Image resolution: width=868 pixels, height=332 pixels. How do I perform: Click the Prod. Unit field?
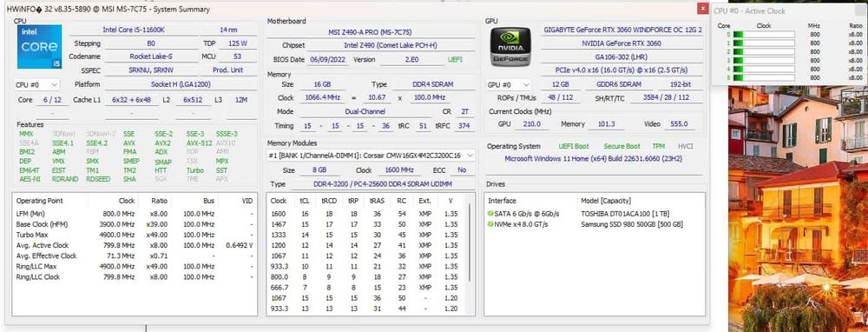[228, 70]
